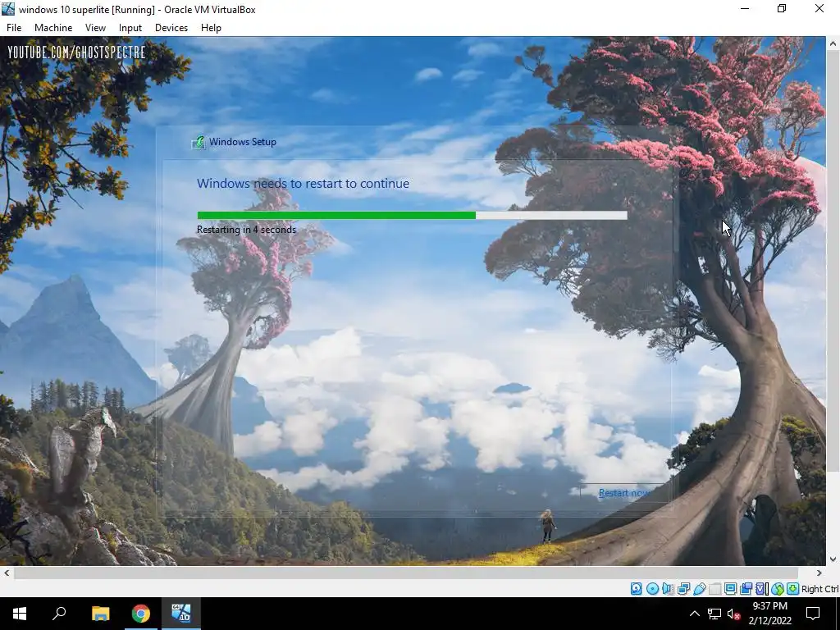Screen dimensions: 840x630
Task: Click the restart countdown progress bar
Action: click(412, 216)
